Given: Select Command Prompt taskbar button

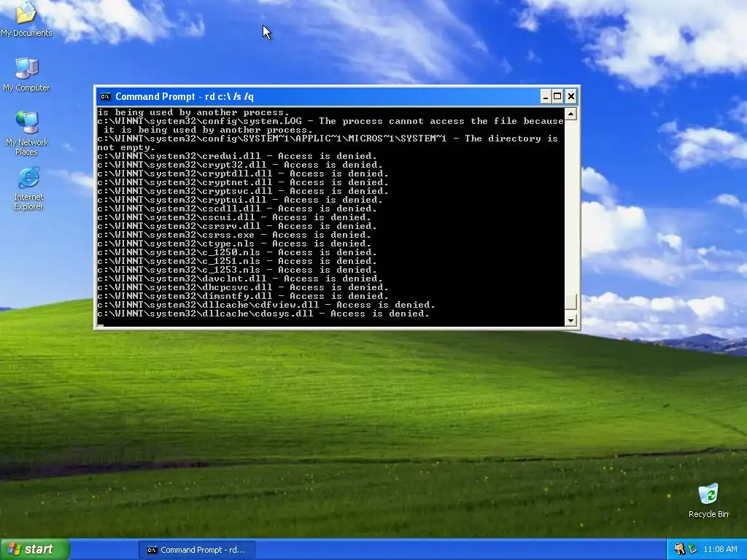Looking at the screenshot, I should pos(197,550).
